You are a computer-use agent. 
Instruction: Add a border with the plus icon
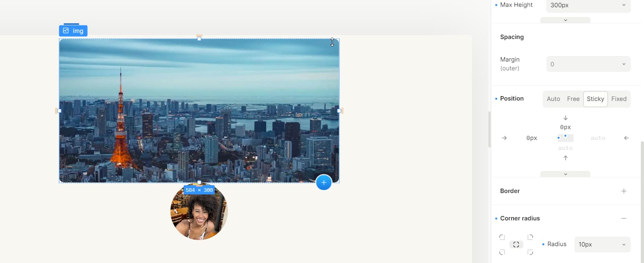point(623,191)
